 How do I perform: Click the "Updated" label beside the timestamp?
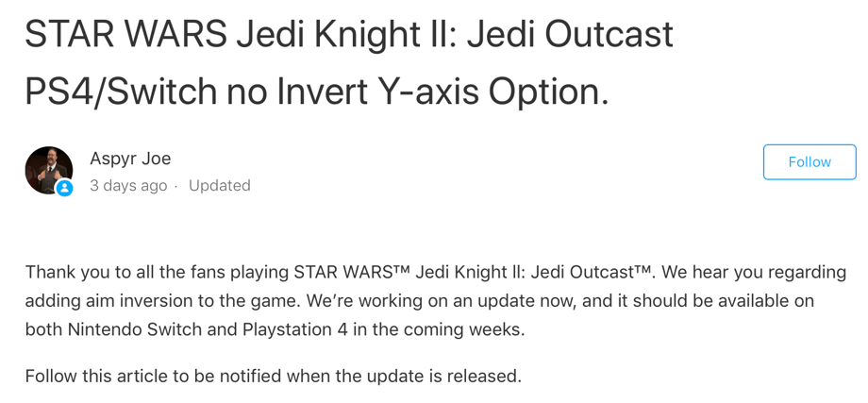point(219,186)
